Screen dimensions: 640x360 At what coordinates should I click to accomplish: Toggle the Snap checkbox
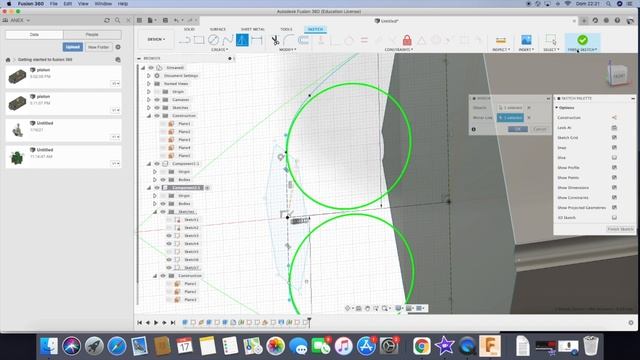(x=614, y=147)
